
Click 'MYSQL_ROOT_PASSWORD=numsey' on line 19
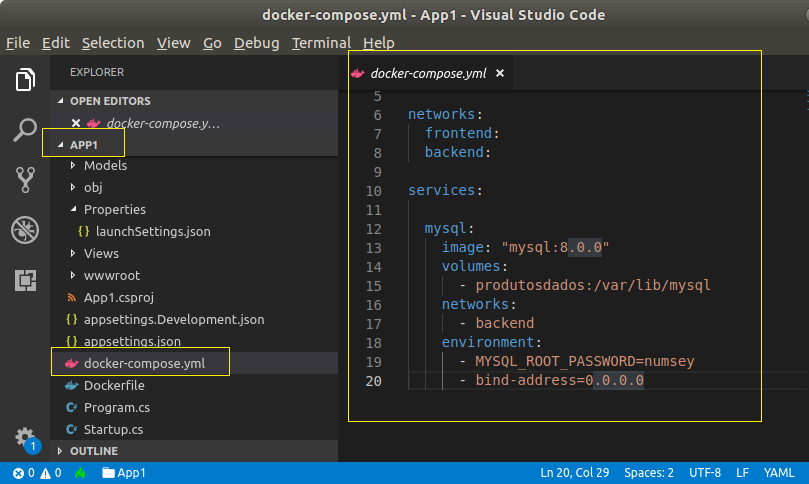[585, 361]
